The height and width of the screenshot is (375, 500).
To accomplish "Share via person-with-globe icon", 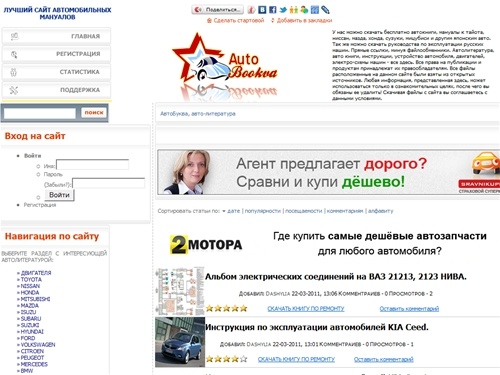I will click(304, 10).
